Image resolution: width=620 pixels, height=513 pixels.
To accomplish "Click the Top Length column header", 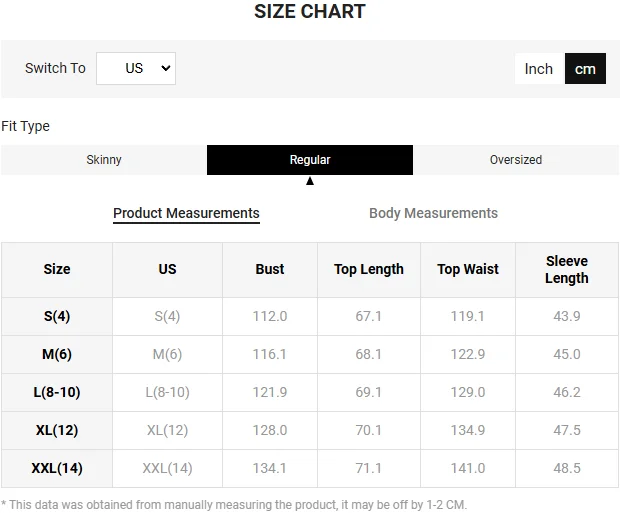I will (x=369, y=269).
